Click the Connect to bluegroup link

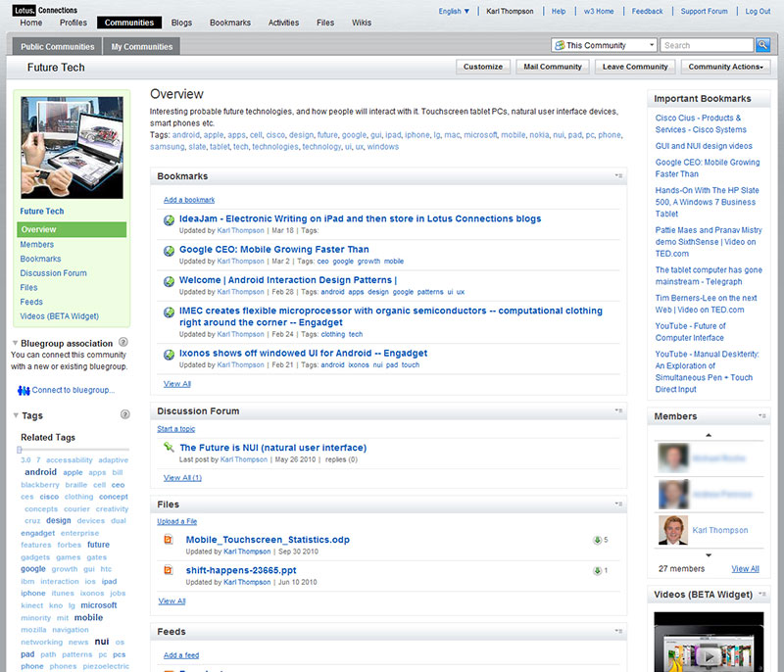(73, 390)
